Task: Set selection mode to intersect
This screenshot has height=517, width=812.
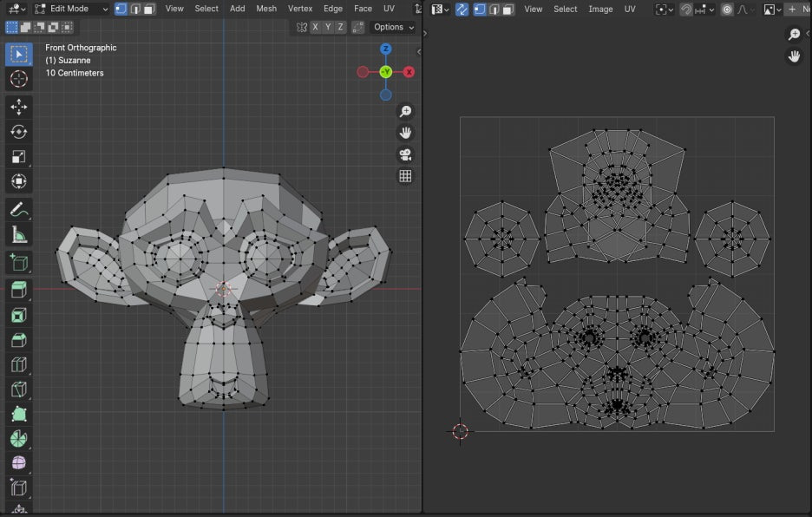Action: (68, 27)
